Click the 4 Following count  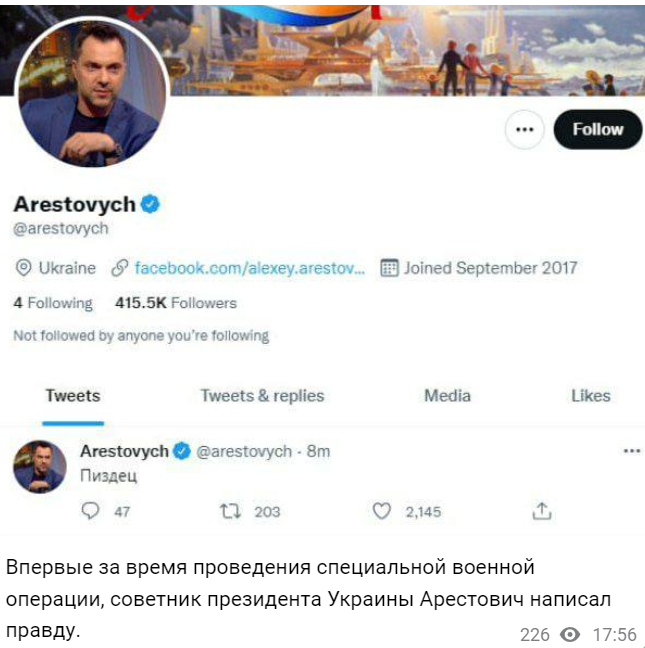pyautogui.click(x=53, y=303)
